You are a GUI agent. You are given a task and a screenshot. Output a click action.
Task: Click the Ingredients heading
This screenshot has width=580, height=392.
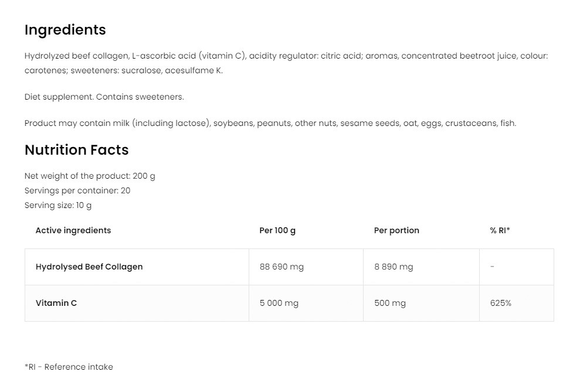(x=65, y=30)
